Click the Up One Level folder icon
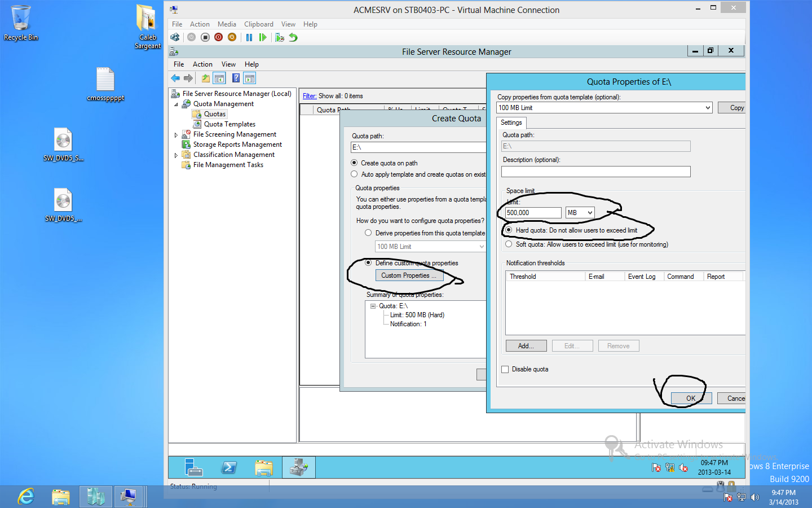Image resolution: width=812 pixels, height=508 pixels. pos(206,78)
